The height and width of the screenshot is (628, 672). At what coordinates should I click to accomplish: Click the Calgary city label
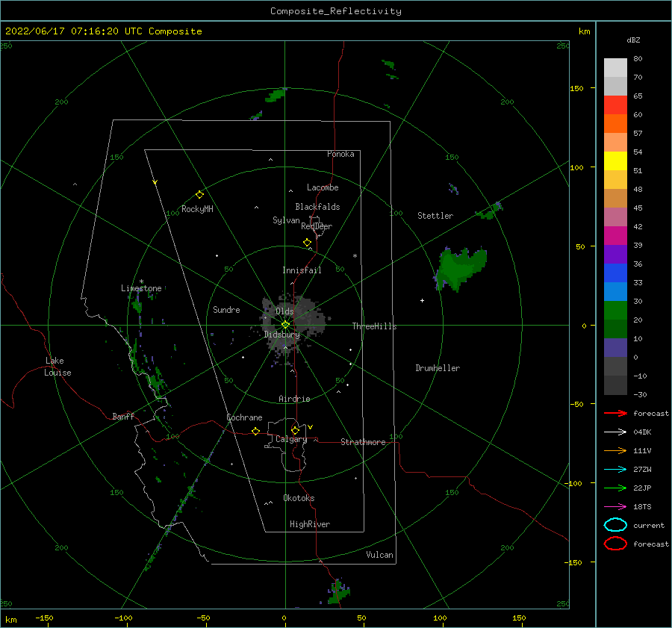pos(291,439)
